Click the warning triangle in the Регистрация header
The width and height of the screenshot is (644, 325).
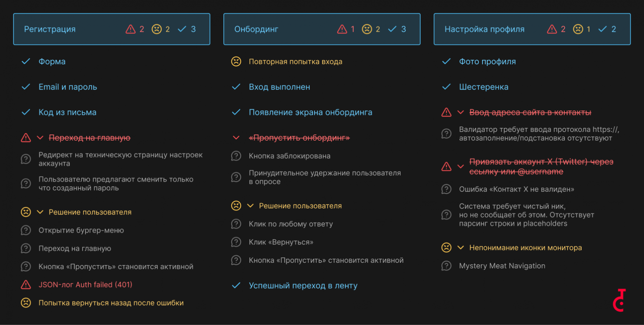pos(130,29)
